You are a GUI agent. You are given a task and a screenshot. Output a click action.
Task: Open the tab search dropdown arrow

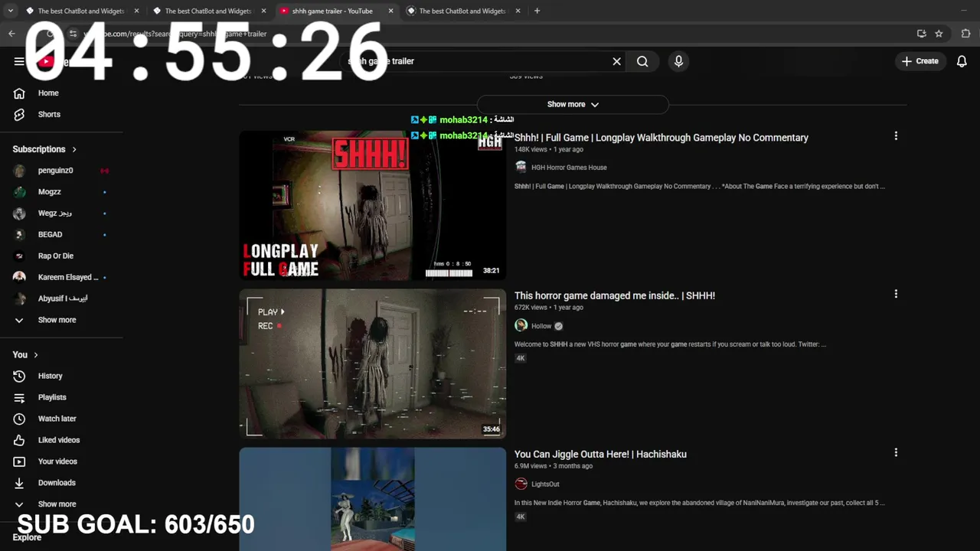click(10, 11)
